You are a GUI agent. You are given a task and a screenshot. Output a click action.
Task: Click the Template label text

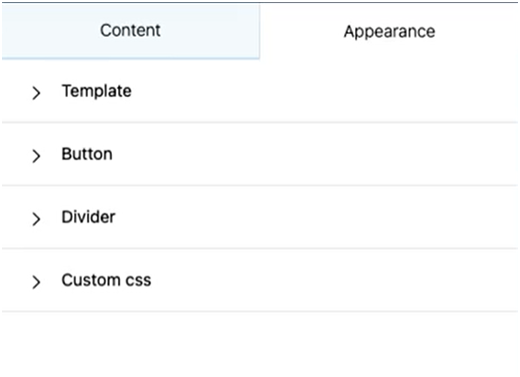pyautogui.click(x=97, y=91)
